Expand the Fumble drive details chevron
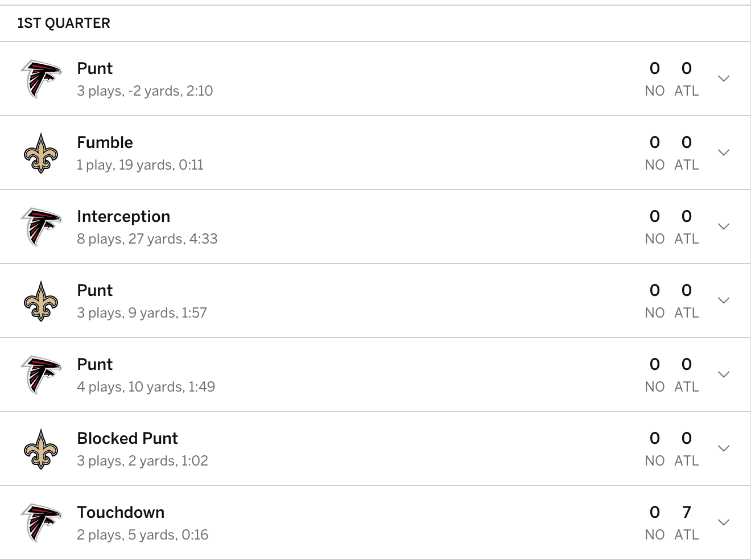The image size is (751, 560). pyautogui.click(x=724, y=153)
